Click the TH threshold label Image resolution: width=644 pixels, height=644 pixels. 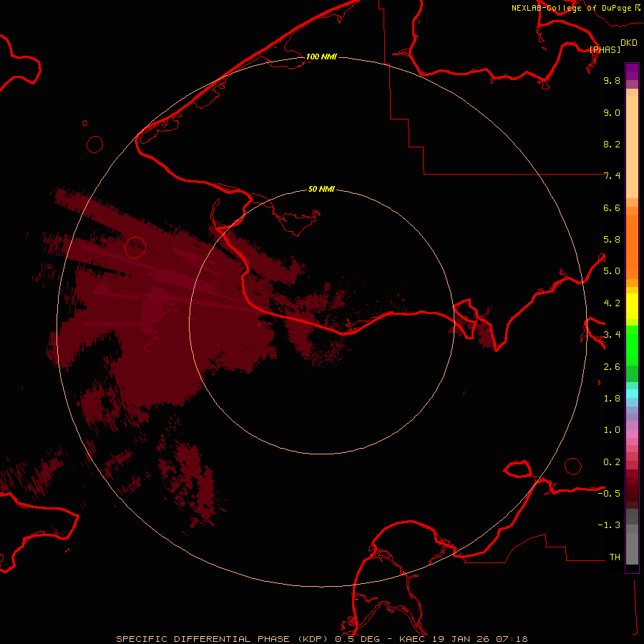615,557
